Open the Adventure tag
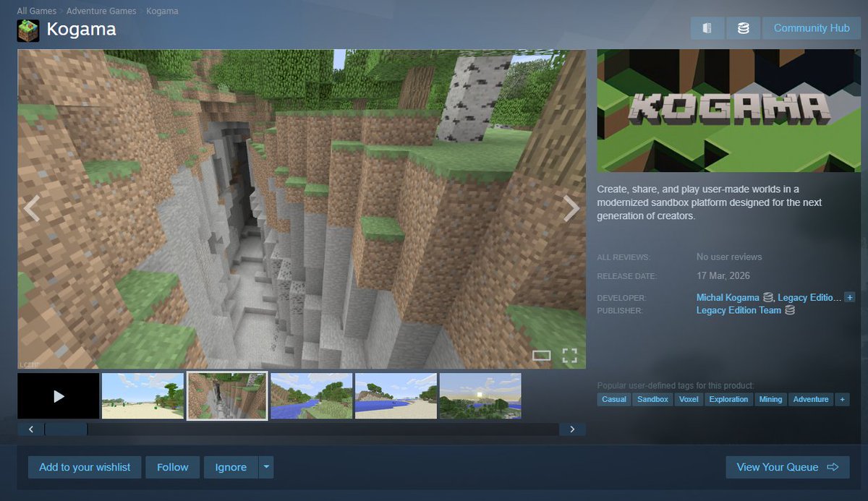 pyautogui.click(x=811, y=399)
